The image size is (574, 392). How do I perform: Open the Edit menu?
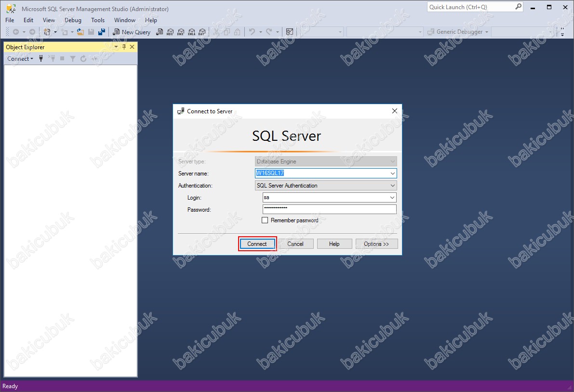(28, 20)
